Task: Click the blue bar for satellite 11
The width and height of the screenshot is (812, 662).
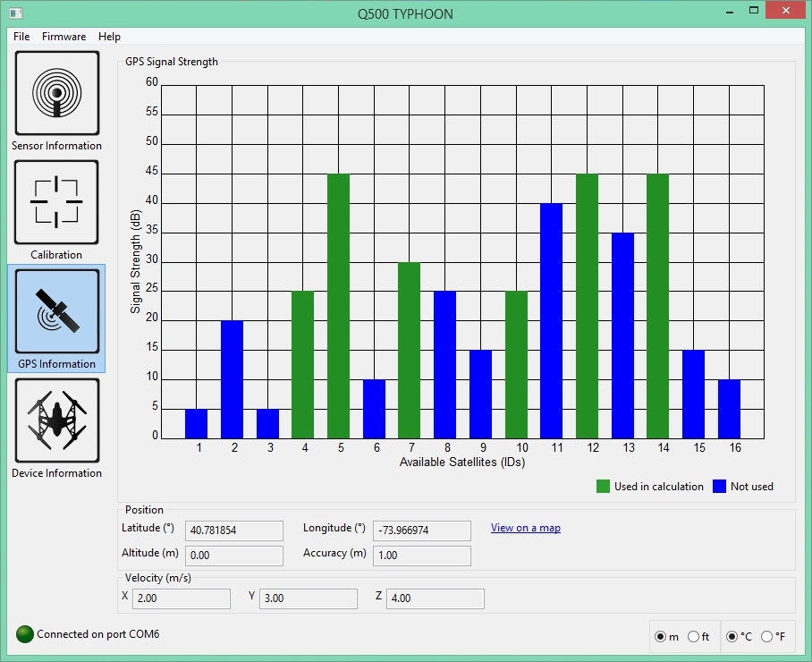Action: [552, 321]
